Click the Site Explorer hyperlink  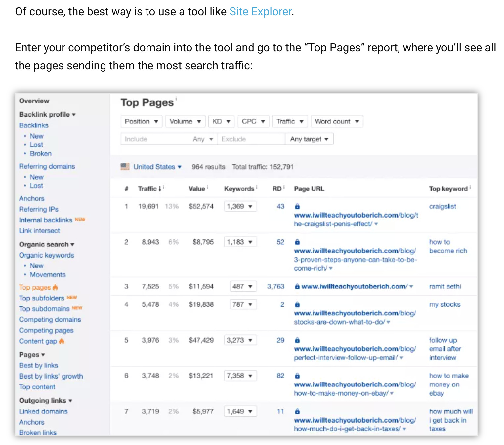point(260,11)
